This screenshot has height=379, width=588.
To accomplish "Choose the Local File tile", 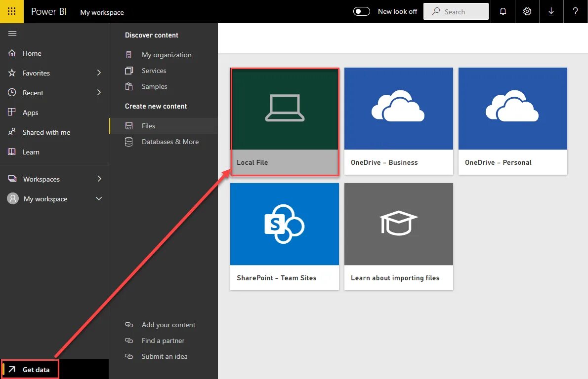I will click(x=285, y=121).
